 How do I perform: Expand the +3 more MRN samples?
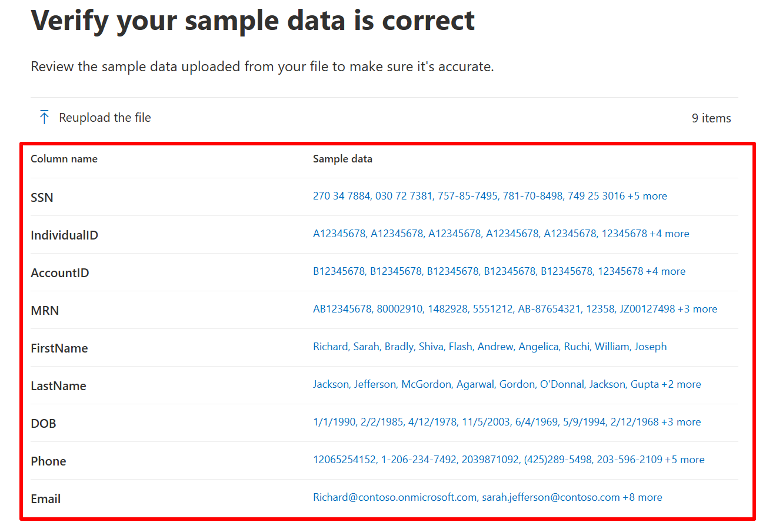(698, 308)
